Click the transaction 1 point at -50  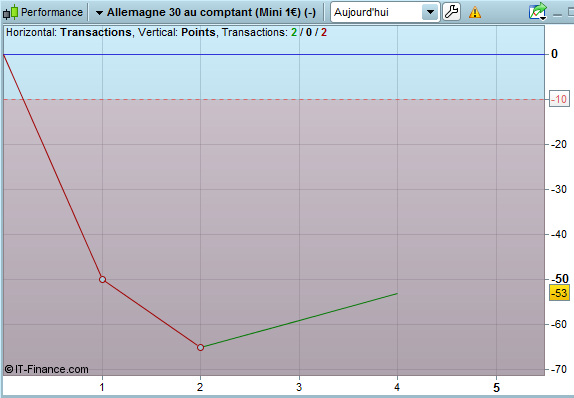(x=102, y=279)
